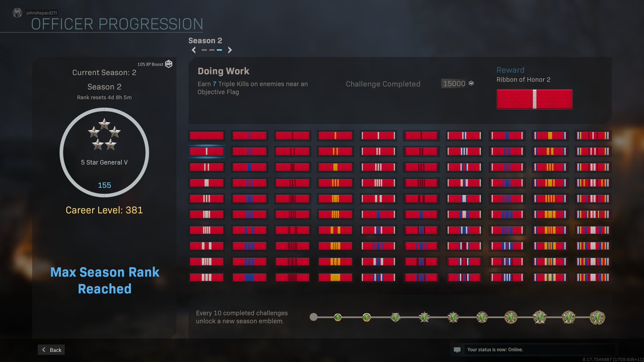Select ribbon in row ten, column four
644x362 pixels.
[335, 278]
